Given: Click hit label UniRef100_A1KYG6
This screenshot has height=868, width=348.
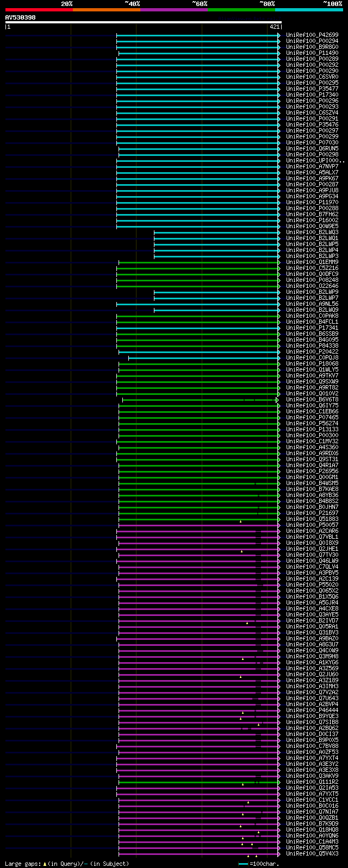Looking at the screenshot, I should point(312,662).
